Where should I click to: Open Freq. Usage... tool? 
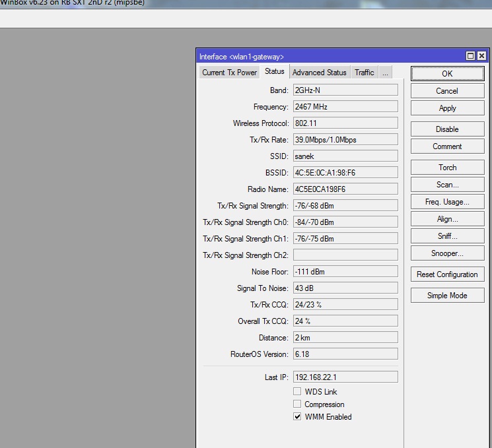[x=447, y=202]
